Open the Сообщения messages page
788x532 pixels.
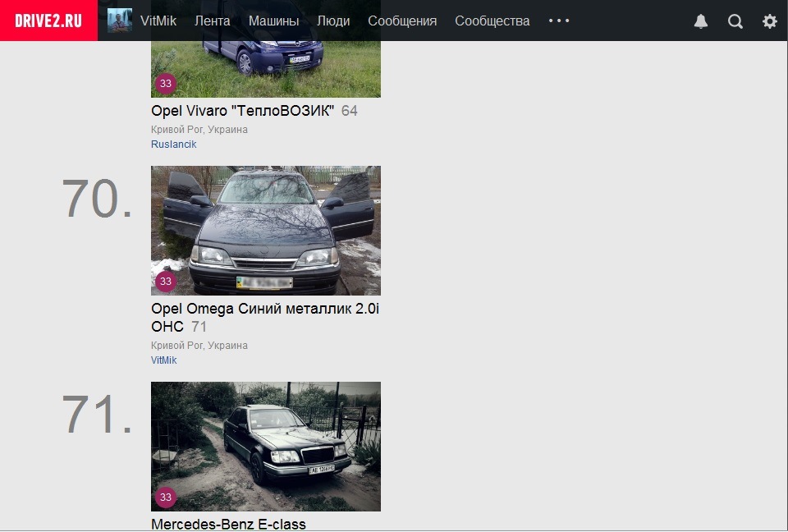[402, 21]
